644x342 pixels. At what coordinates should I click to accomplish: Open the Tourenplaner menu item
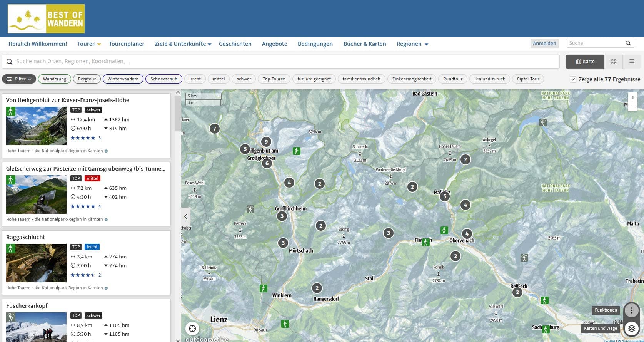[127, 44]
